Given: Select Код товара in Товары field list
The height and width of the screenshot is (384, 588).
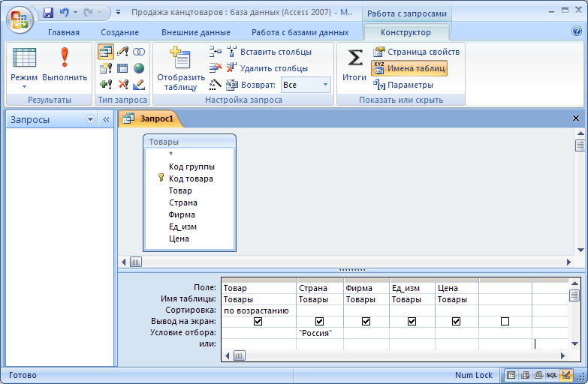Looking at the screenshot, I should pos(191,178).
